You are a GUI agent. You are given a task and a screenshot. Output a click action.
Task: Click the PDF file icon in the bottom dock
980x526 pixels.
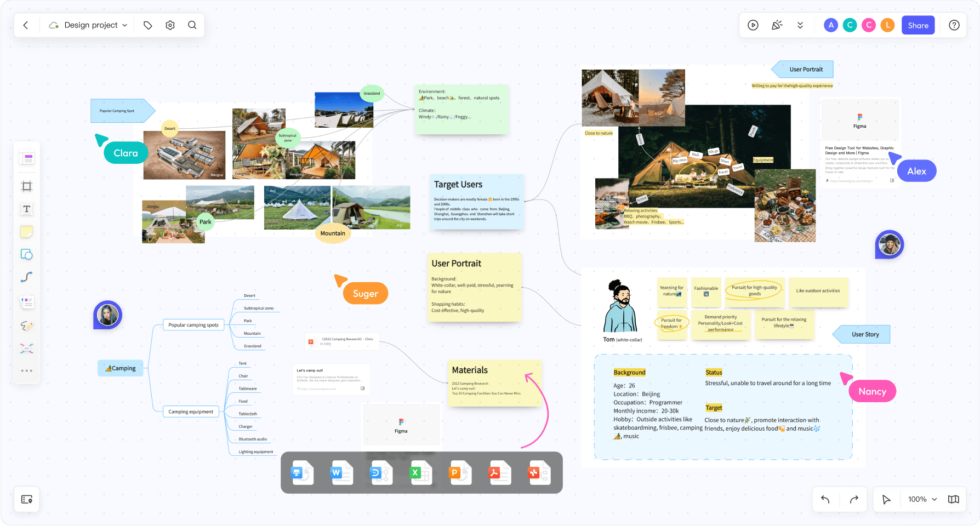[499, 473]
